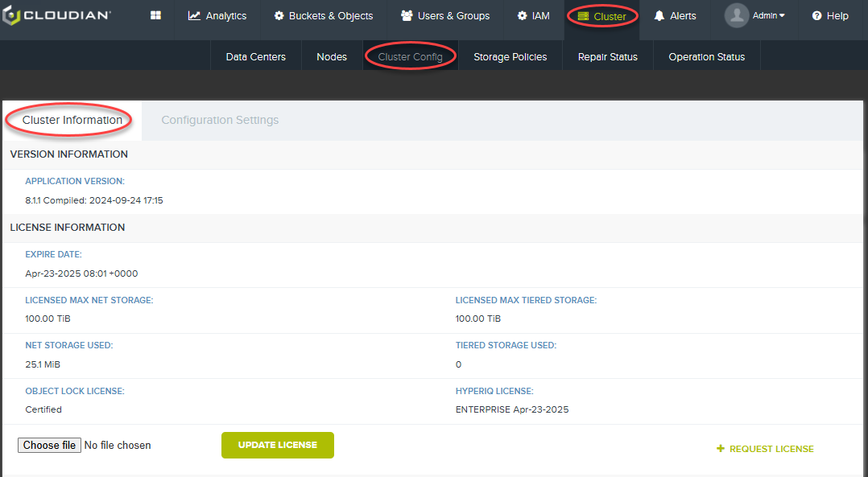Viewport: 868px width, 477px height.
Task: Click the Request License link
Action: tap(765, 449)
